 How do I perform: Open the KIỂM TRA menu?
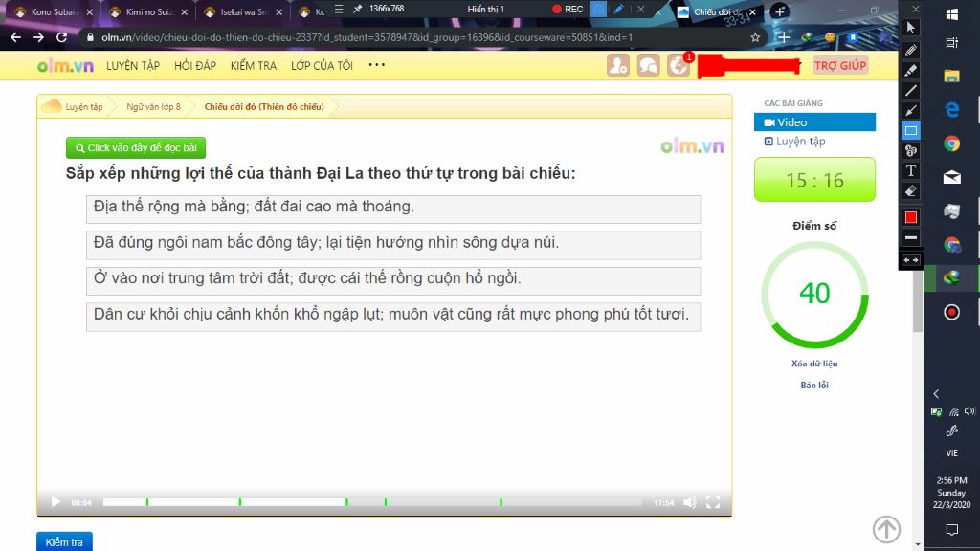tap(253, 66)
